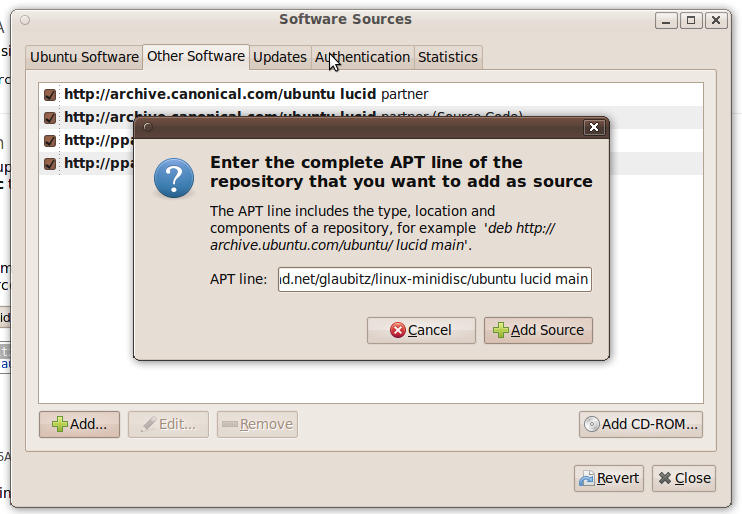Maximize the Software Sources window
This screenshot has width=742, height=514.
click(691, 19)
